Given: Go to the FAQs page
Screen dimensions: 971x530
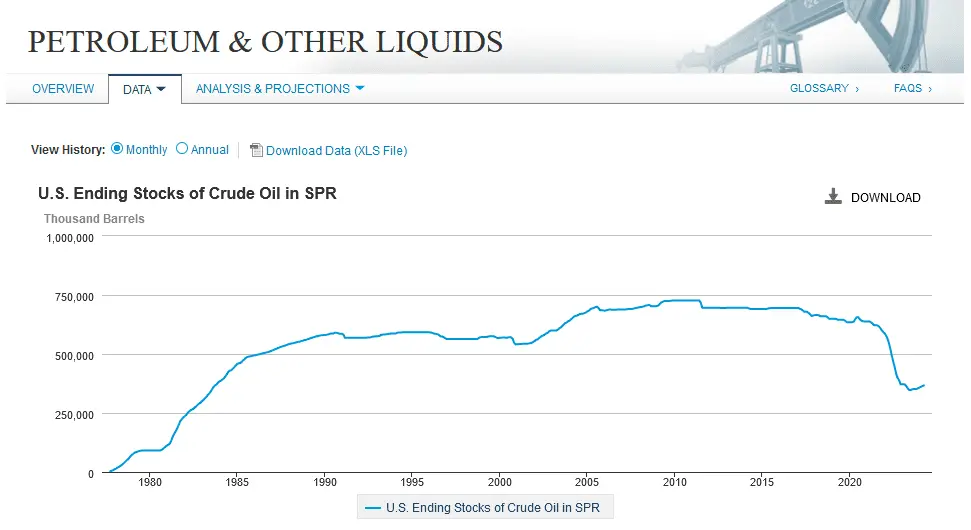Looking at the screenshot, I should tap(912, 88).
